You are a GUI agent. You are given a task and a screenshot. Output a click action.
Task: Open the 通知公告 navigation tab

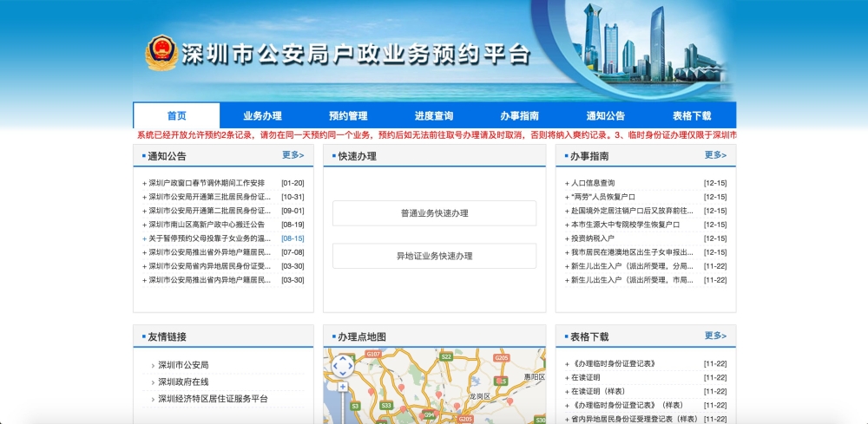606,115
